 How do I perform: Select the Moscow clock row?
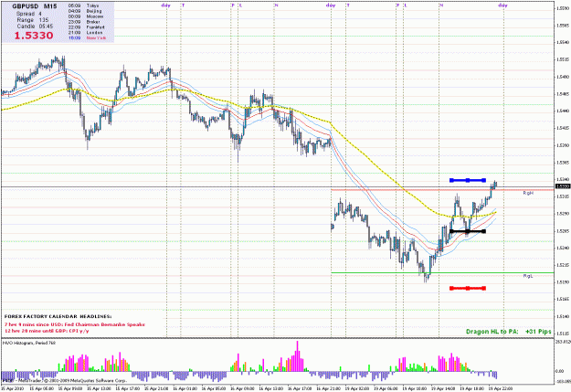pyautogui.click(x=86, y=16)
